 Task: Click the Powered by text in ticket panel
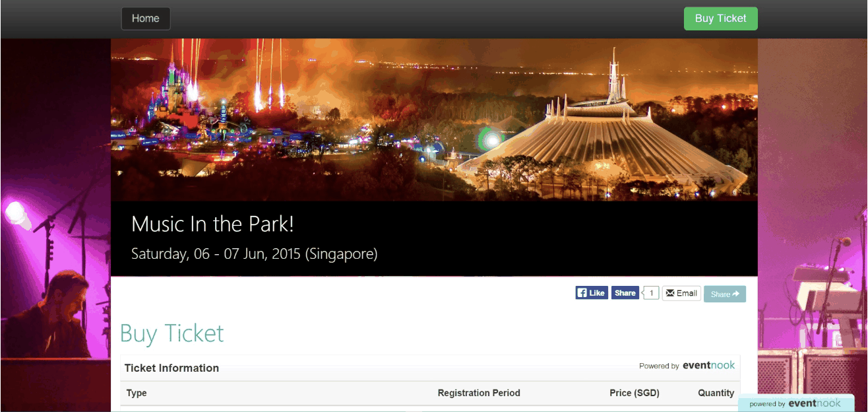point(659,366)
